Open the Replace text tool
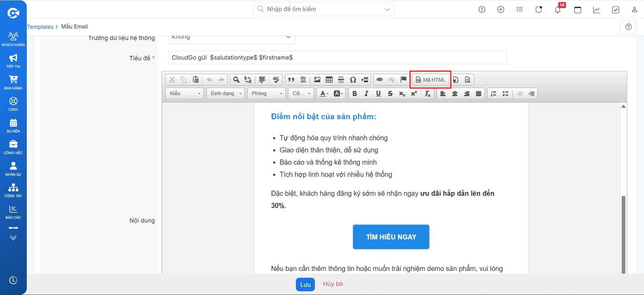The image size is (644, 295). [248, 80]
